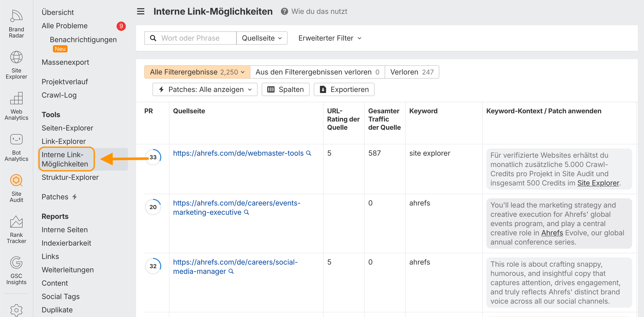Image resolution: width=644 pixels, height=317 pixels.
Task: Open the Indexierbarkeit report
Action: [x=67, y=243]
